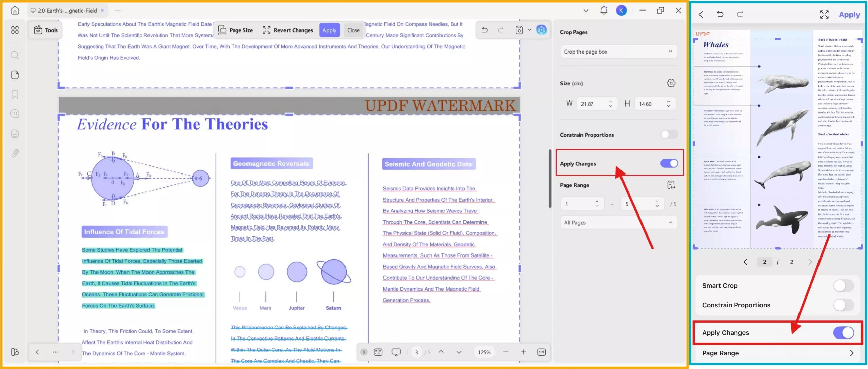Open the Tools menu

click(x=46, y=30)
